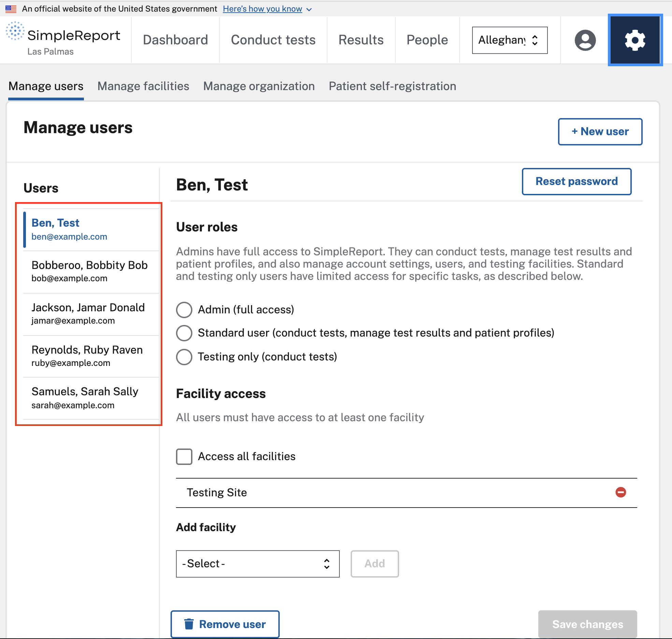Select Standard user role radio

coord(184,333)
